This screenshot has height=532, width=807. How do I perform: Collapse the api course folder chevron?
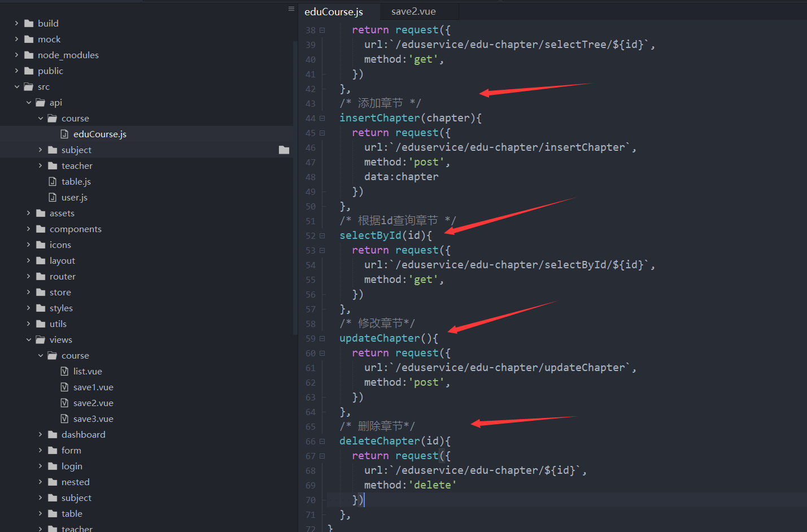pyautogui.click(x=40, y=118)
